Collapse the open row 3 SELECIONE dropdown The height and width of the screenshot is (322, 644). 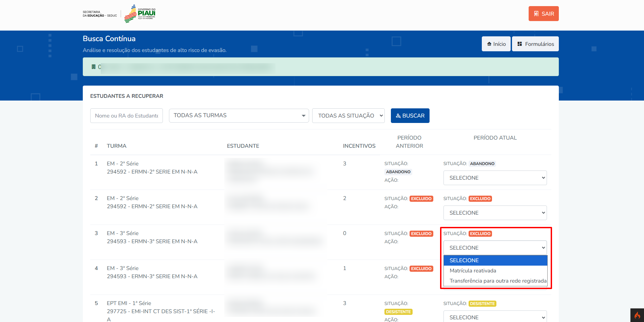[x=495, y=248]
